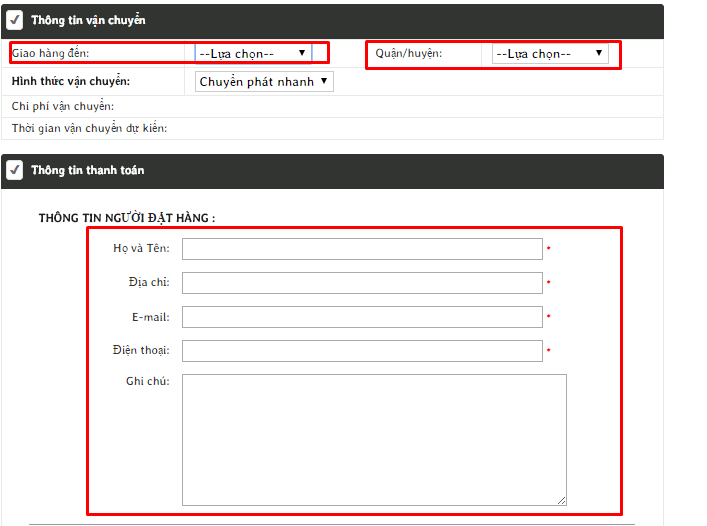The image size is (707, 526).
Task: Click the checkmark icon beside Thông tin vận chuyển
Action: [x=15, y=20]
